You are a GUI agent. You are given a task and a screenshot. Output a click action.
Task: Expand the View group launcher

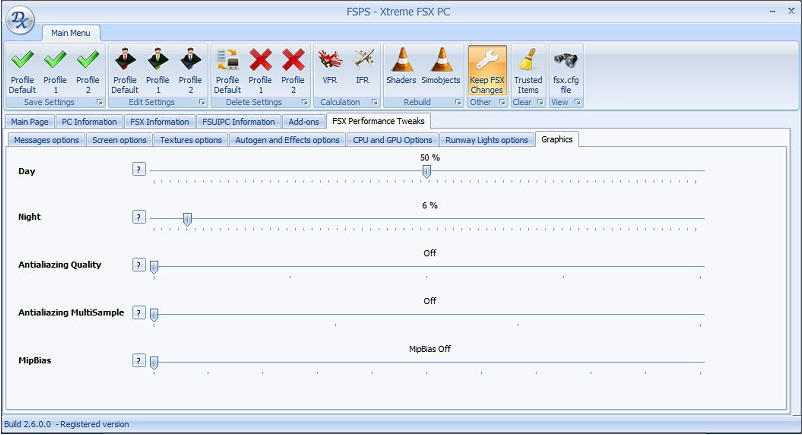tap(577, 102)
